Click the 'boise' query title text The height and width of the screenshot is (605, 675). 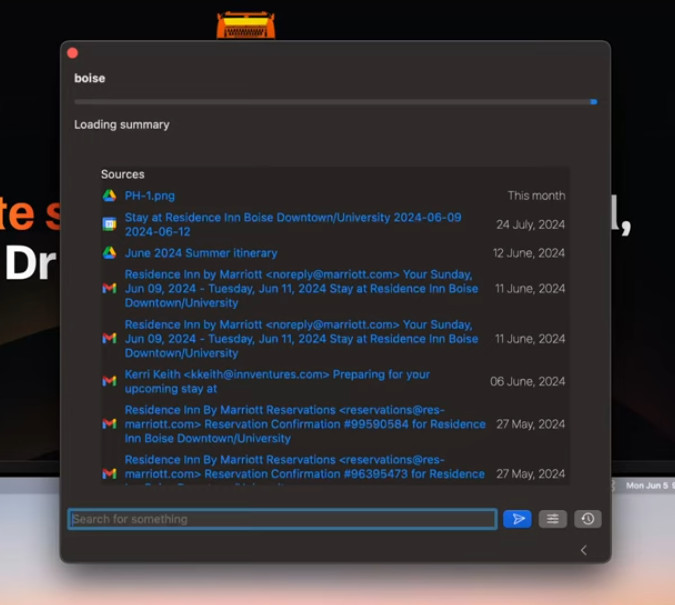(x=90, y=78)
